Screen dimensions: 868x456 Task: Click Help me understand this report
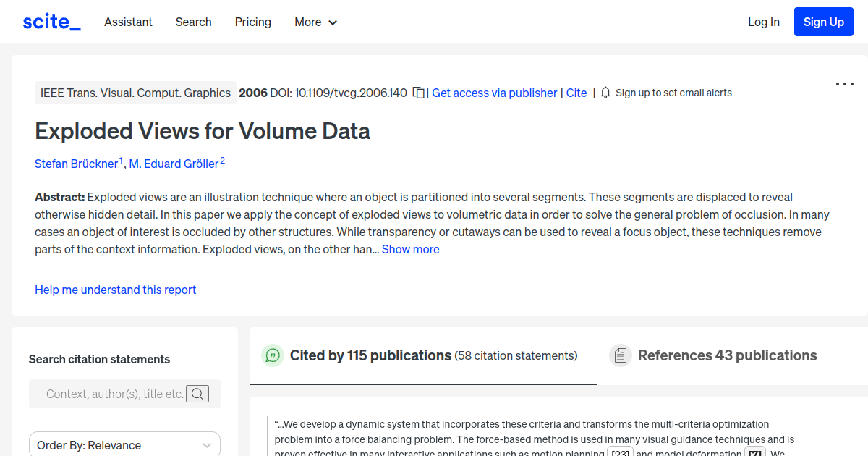point(115,290)
